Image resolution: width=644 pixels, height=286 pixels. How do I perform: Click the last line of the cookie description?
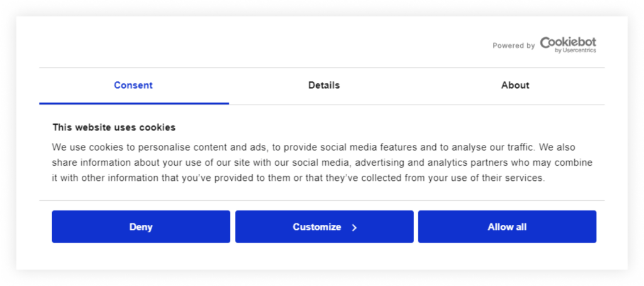(x=298, y=178)
